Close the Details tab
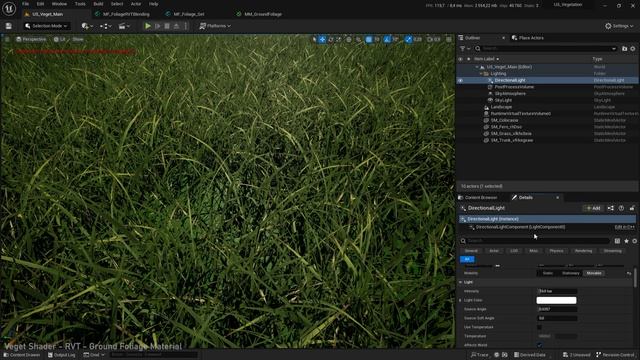Viewport: 640px width, 360px height. pyautogui.click(x=558, y=198)
